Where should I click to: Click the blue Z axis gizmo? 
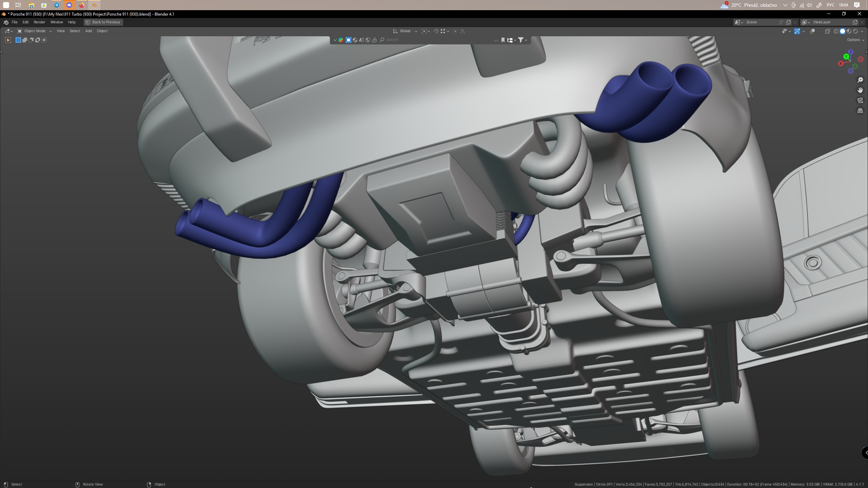851,52
